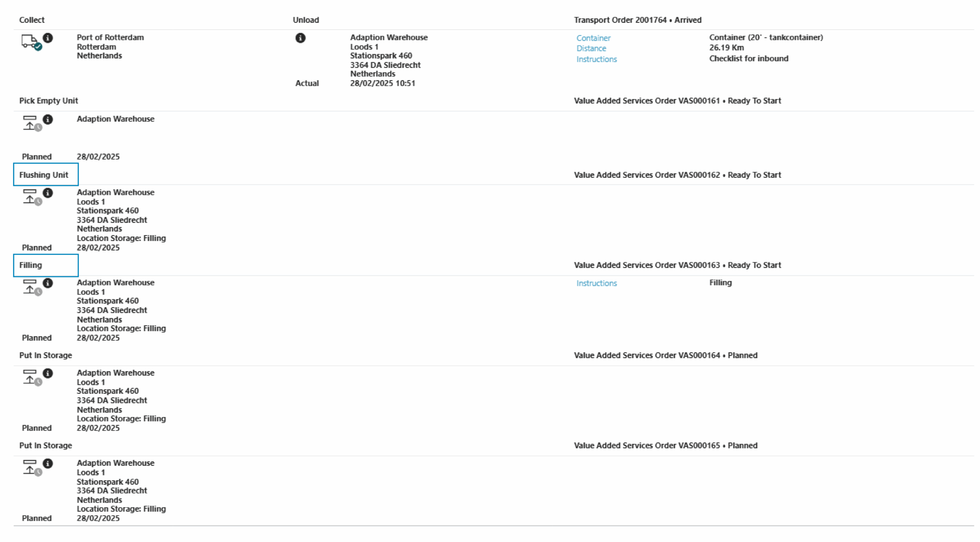Click info icon under last Put In Storage
This screenshot has height=542, width=980.
click(x=48, y=463)
